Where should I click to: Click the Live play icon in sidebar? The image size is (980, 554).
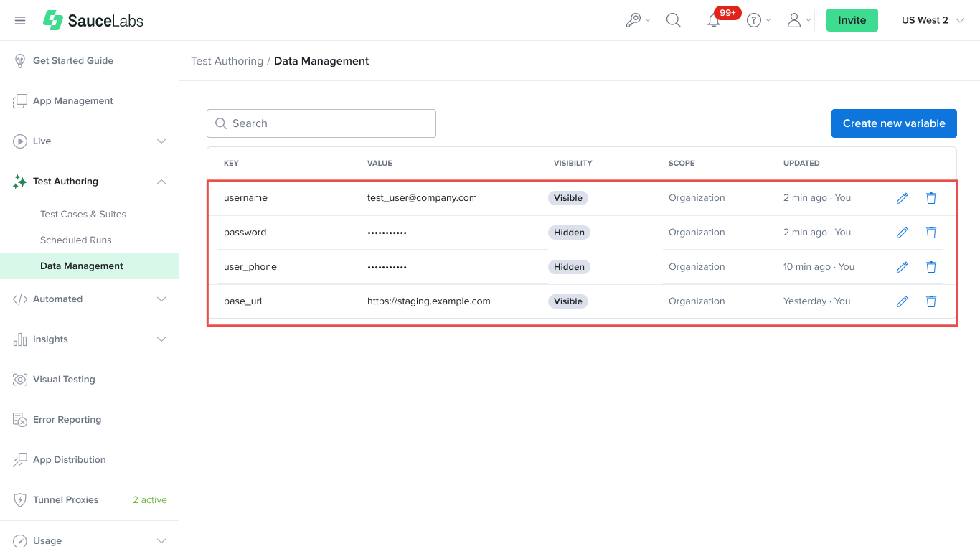20,141
